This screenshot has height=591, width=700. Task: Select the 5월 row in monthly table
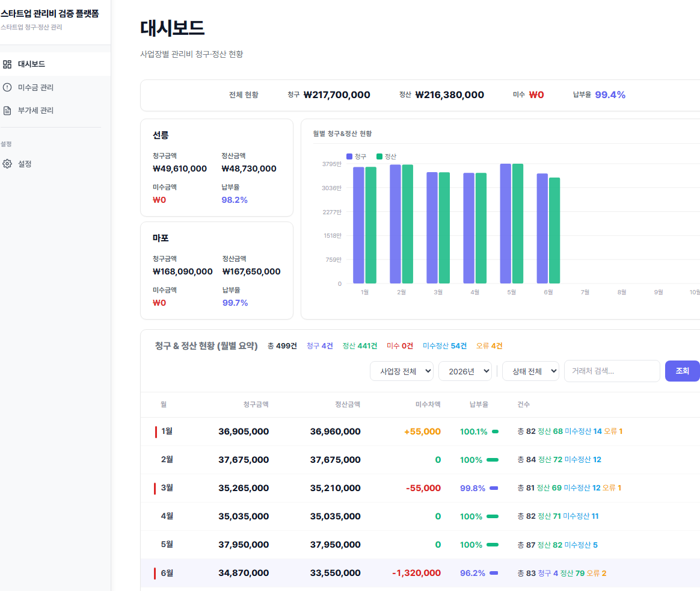[x=420, y=545]
